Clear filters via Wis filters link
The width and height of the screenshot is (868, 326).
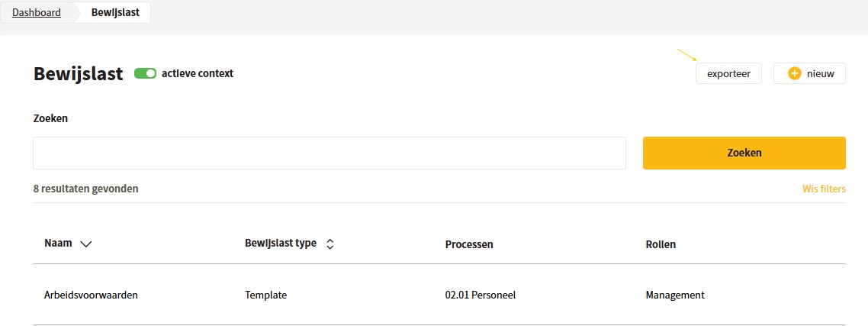824,189
